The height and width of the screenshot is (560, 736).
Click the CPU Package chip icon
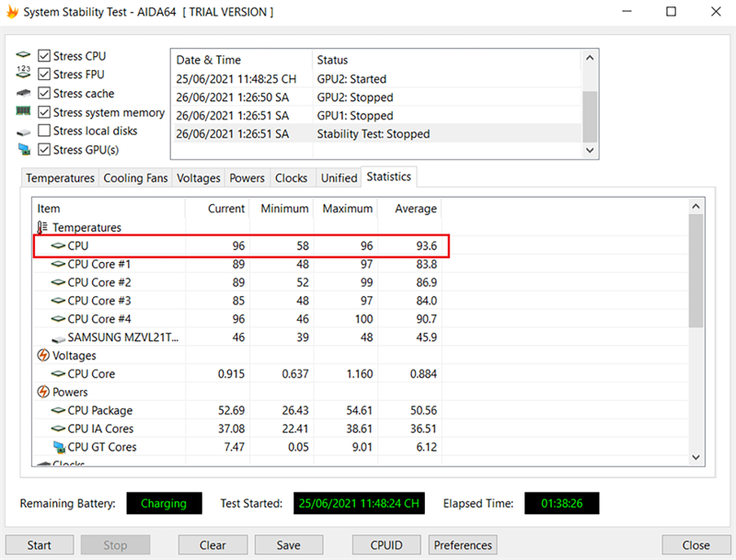(58, 410)
